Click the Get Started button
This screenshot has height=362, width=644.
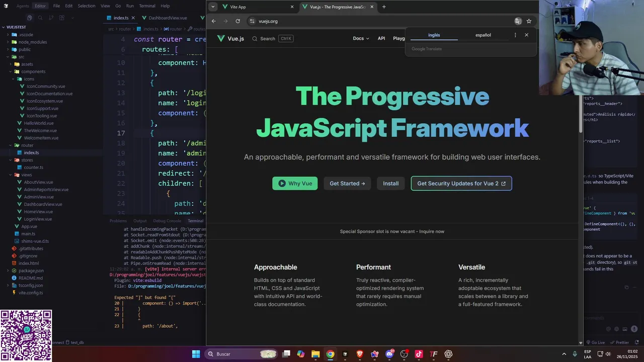347,184
